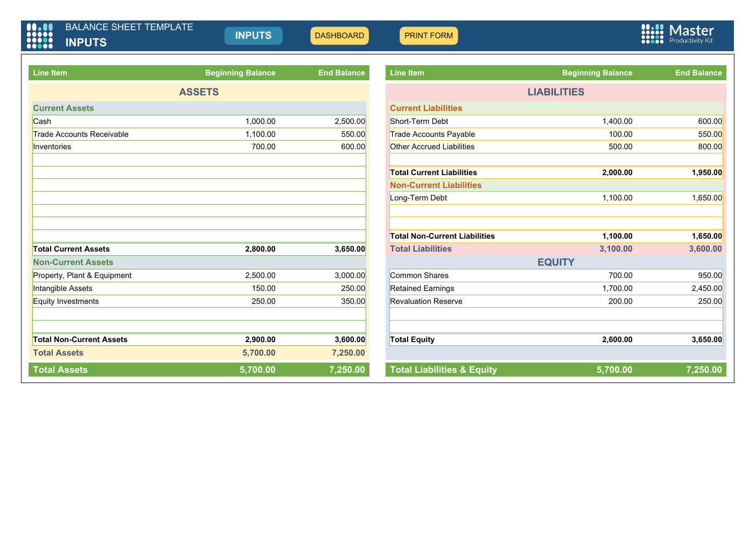The width and height of the screenshot is (756, 535).
Task: Select Total Non-Current Liabilities end balance 1,650.00
Action: 706,236
